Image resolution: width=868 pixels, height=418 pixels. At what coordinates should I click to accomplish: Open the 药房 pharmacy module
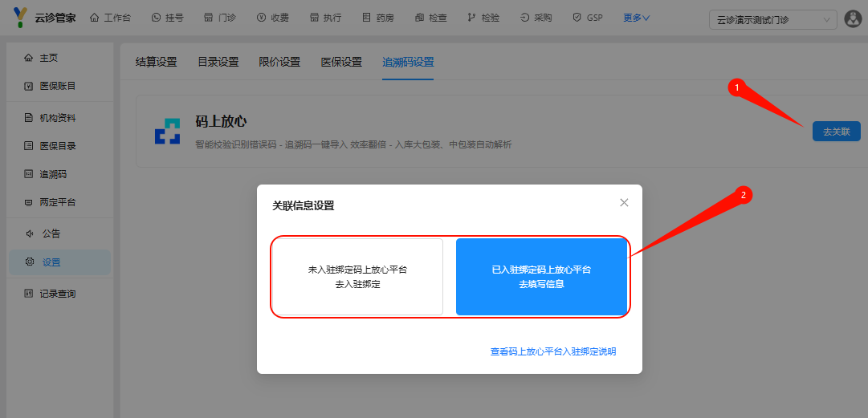[x=377, y=18]
